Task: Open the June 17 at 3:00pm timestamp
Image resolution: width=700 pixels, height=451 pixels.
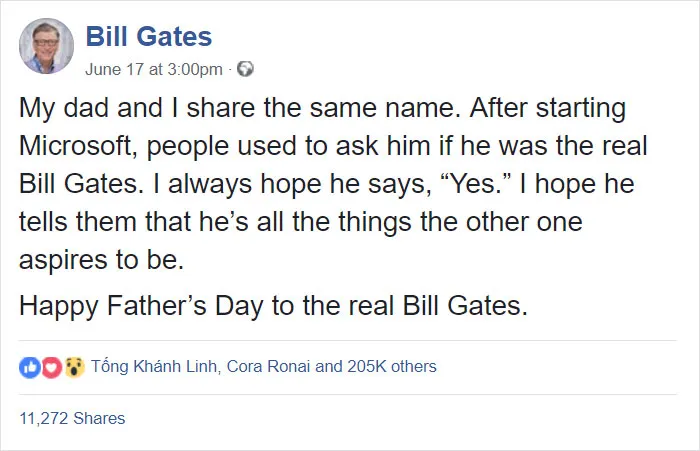Action: [x=154, y=69]
